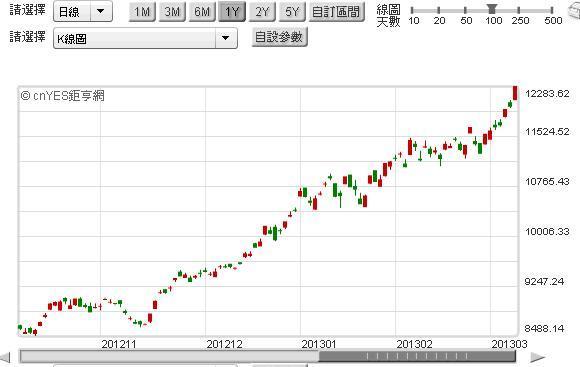Screen dimensions: 580x367
Task: Click the right scroll arrow below chart
Action: click(x=538, y=357)
